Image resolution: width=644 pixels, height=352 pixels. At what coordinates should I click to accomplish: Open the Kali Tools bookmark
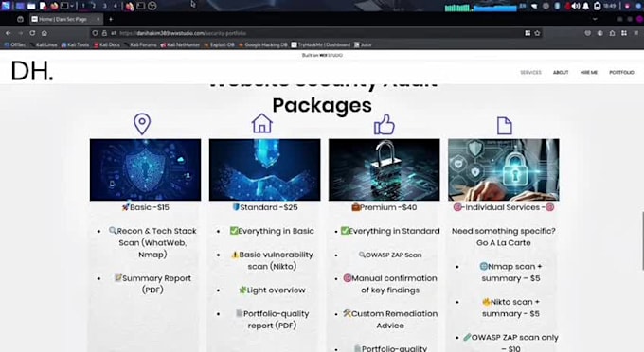(x=75, y=44)
